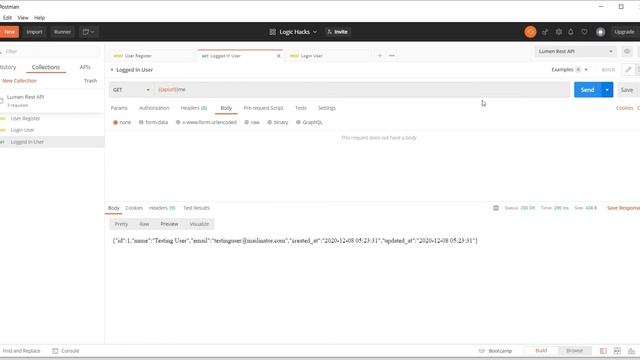Click the heart icon in header
Image resolution: width=640 pixels, height=360 pixels.
[x=584, y=32]
